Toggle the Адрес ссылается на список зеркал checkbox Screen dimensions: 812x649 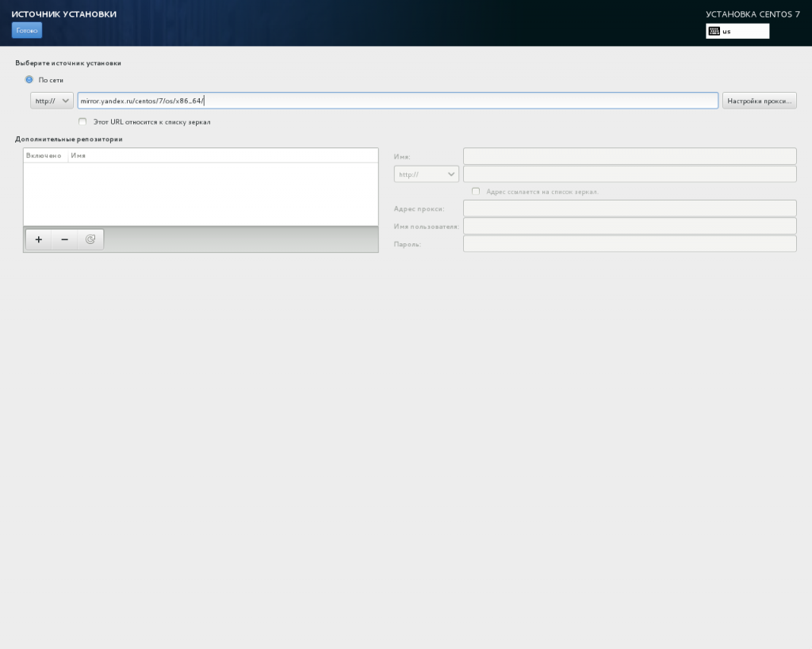(x=476, y=192)
